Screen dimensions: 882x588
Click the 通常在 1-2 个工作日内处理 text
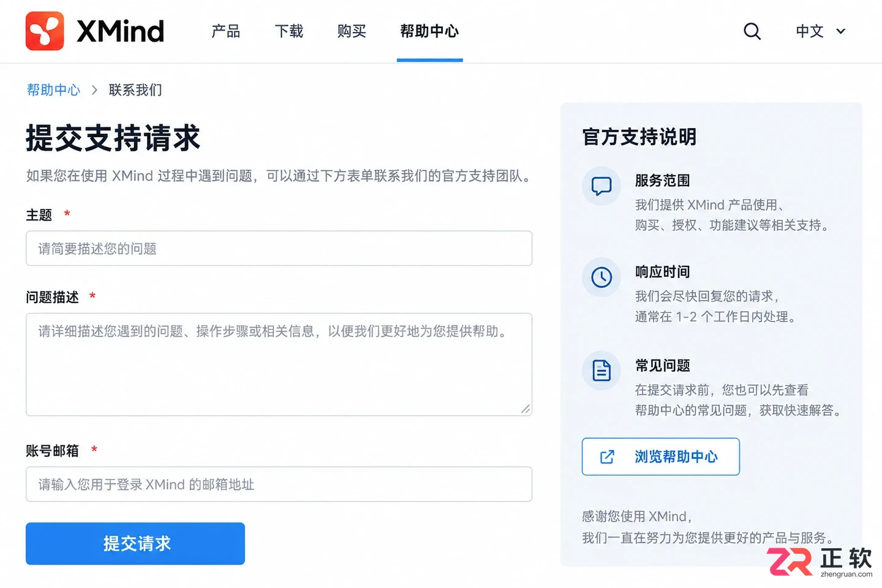[715, 317]
